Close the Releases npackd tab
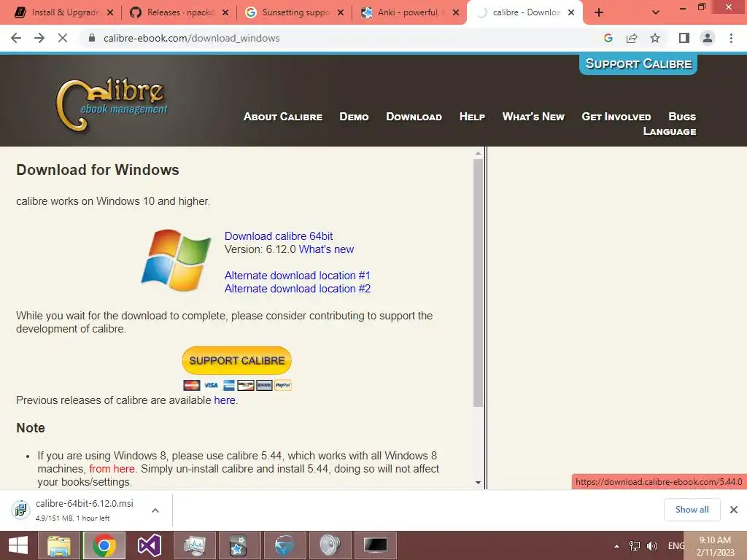This screenshot has height=560, width=747. pyautogui.click(x=225, y=12)
